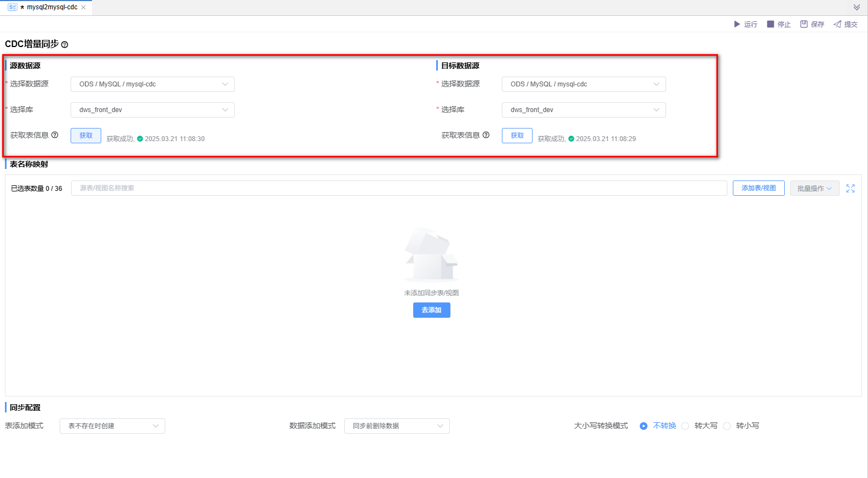The width and height of the screenshot is (868, 478).
Task: Click help icon beside target 获取表信息
Action: [x=486, y=135]
